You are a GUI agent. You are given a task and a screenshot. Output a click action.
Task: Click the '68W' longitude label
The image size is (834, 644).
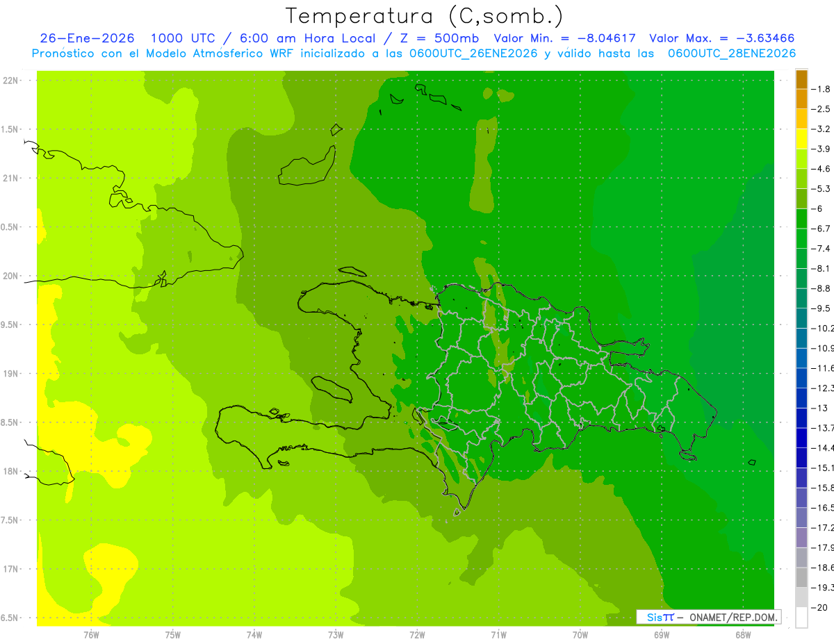click(x=742, y=635)
